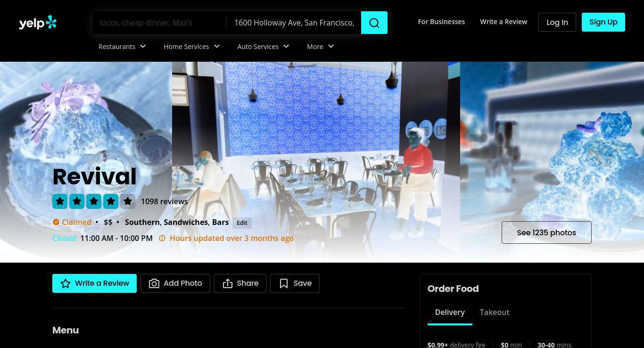The height and width of the screenshot is (348, 644).
Task: Click the Sandwiches category link
Action: [x=186, y=222]
